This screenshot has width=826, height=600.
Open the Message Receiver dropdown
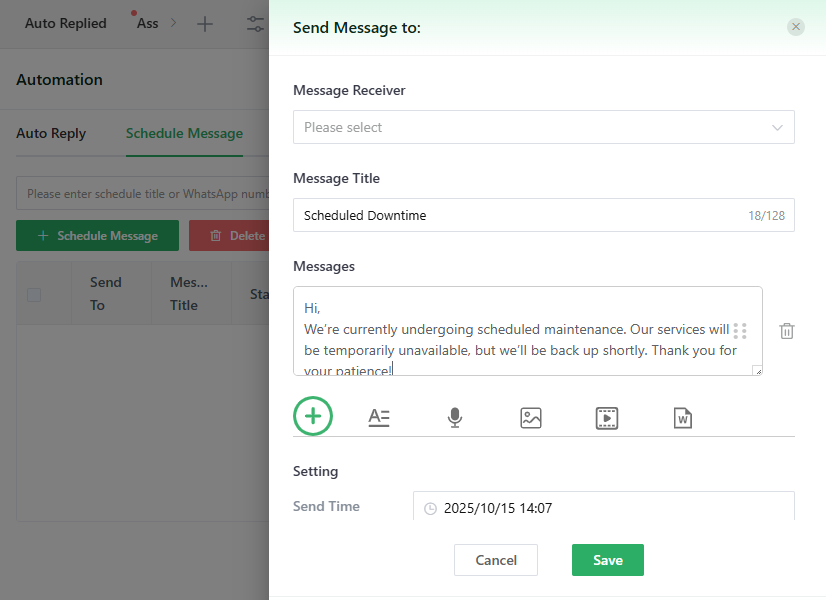(x=543, y=127)
